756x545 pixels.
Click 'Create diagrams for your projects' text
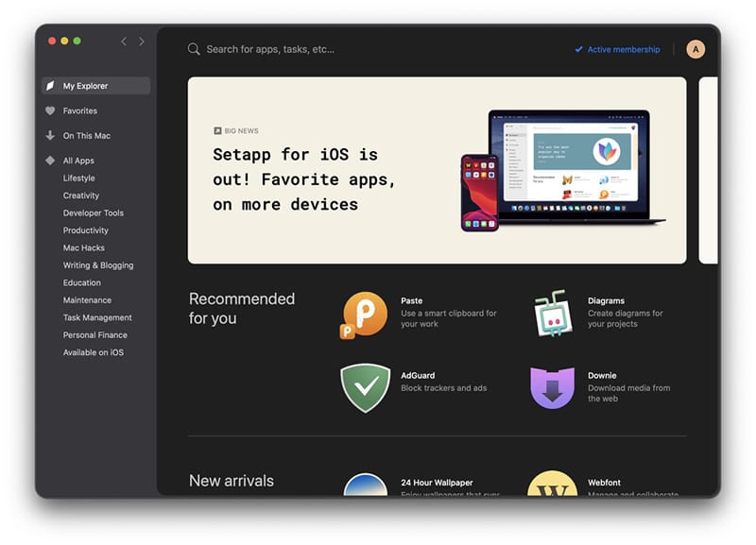[x=625, y=318]
